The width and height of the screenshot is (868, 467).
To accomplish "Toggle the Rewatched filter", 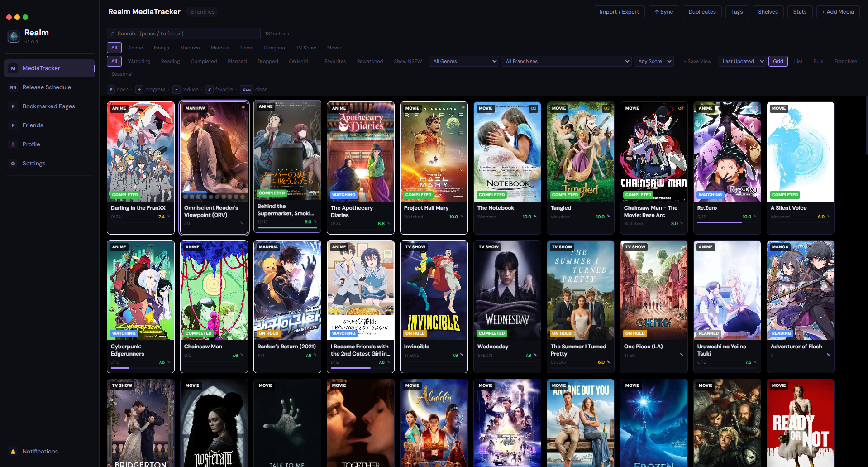I will (370, 61).
